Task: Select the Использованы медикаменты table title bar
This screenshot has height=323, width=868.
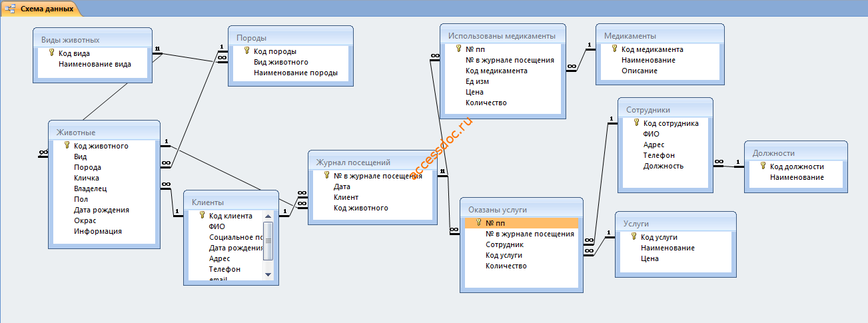Action: click(503, 35)
